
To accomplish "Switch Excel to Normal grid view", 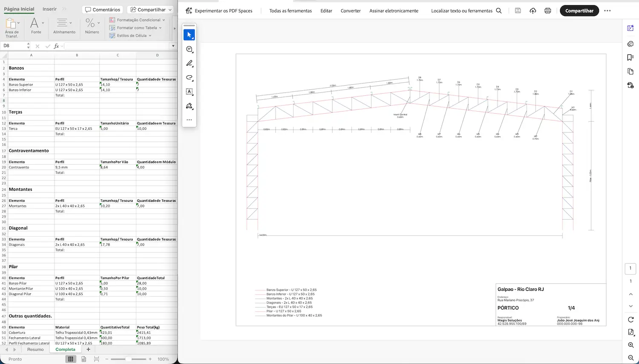I will pyautogui.click(x=71, y=359).
